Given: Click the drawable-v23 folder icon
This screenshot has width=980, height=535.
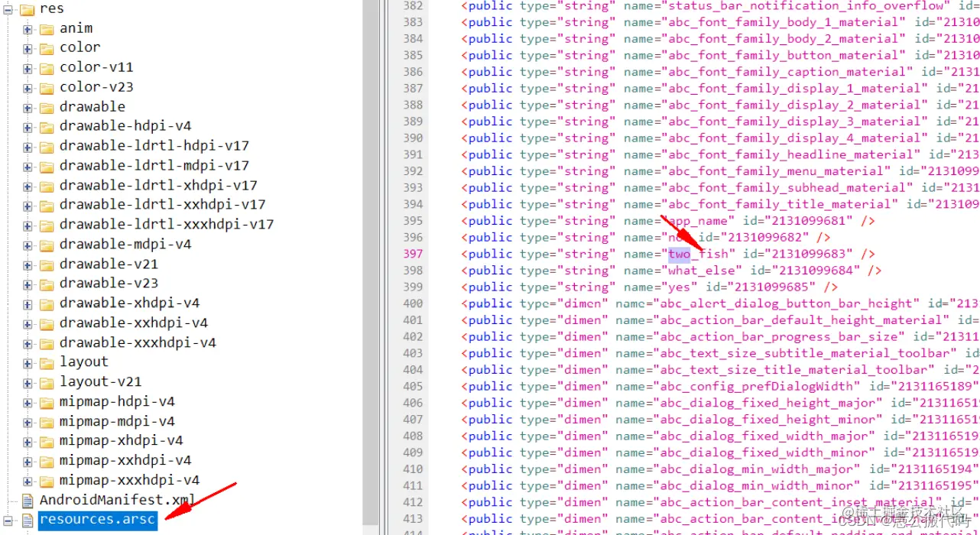Looking at the screenshot, I should pyautogui.click(x=47, y=284).
